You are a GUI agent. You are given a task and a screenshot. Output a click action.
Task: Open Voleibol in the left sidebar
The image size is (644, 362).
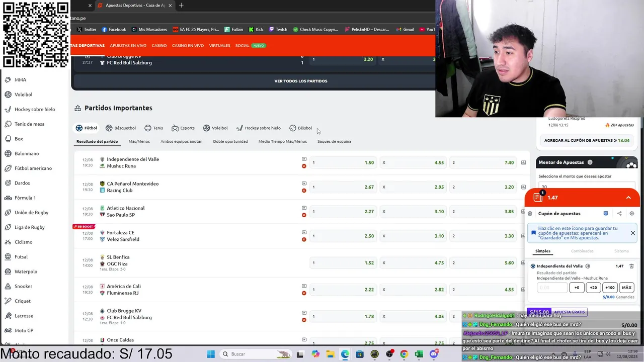(x=23, y=95)
